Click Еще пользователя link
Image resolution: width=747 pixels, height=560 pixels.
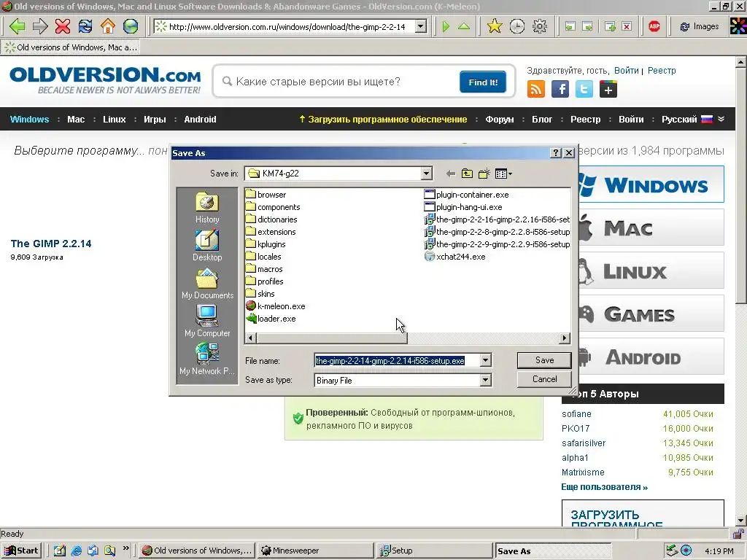coord(604,486)
